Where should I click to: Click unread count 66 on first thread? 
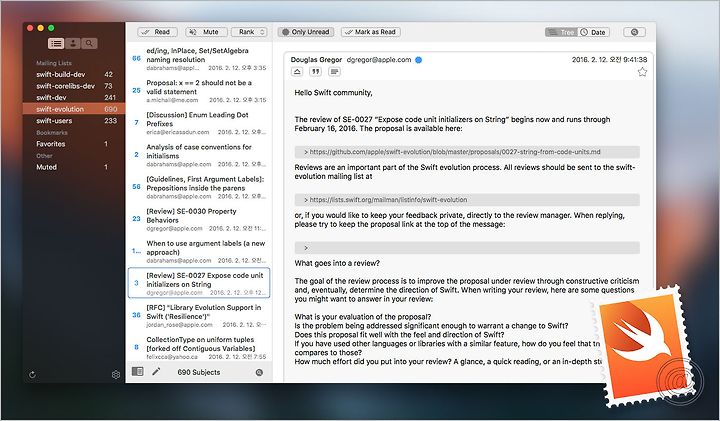pyautogui.click(x=136, y=58)
